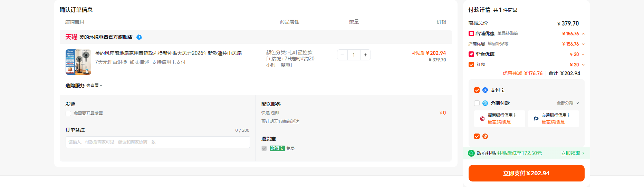Enable the 分期付款 installment checkbox
The height and width of the screenshot is (187, 644).
click(477, 103)
